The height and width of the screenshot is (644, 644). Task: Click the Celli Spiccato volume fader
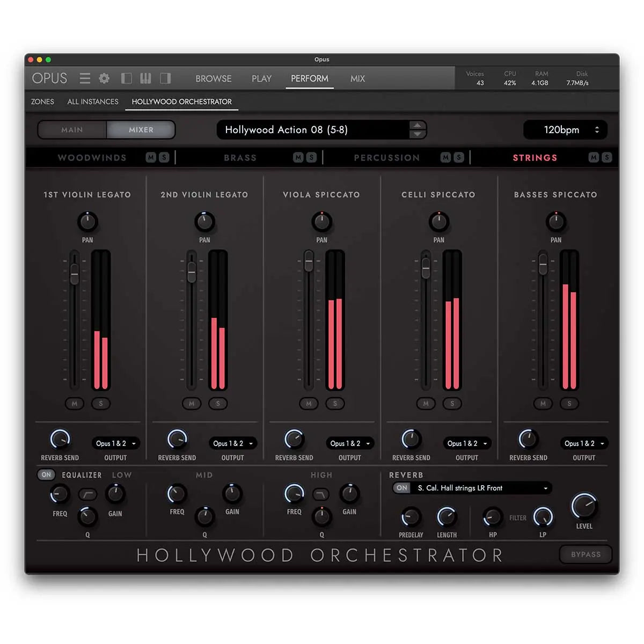(x=426, y=267)
